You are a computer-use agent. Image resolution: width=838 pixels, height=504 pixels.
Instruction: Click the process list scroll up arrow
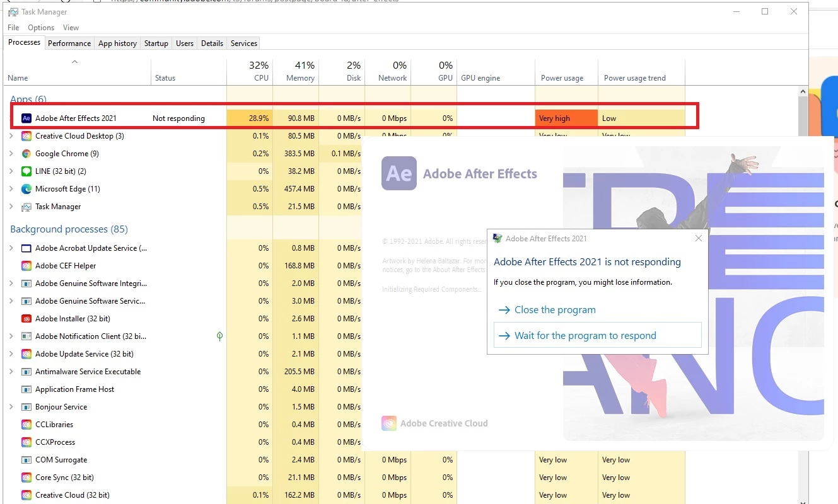click(x=803, y=92)
